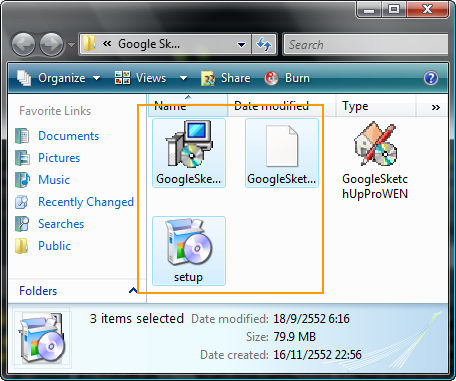456x381 pixels.
Task: Open recent pages dropdown arrow
Action: (71, 44)
